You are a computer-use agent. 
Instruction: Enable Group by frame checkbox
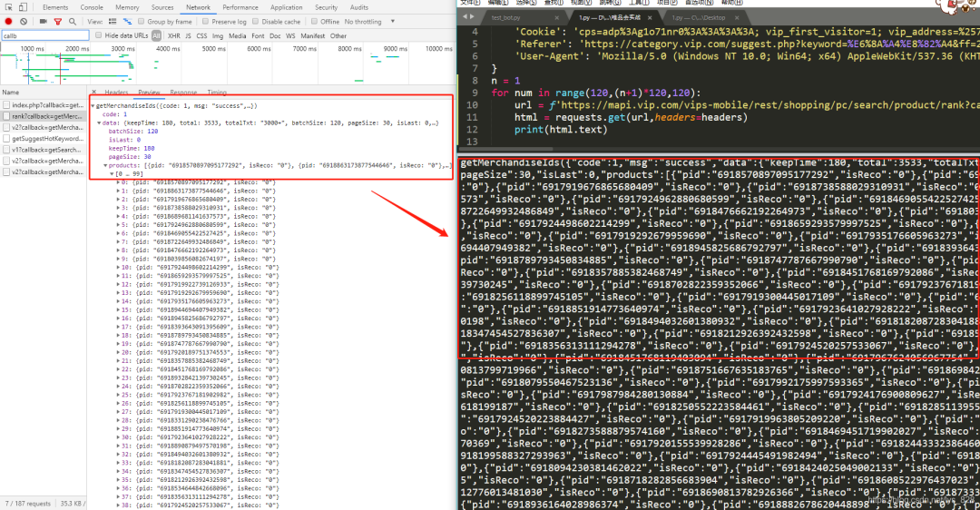(142, 21)
